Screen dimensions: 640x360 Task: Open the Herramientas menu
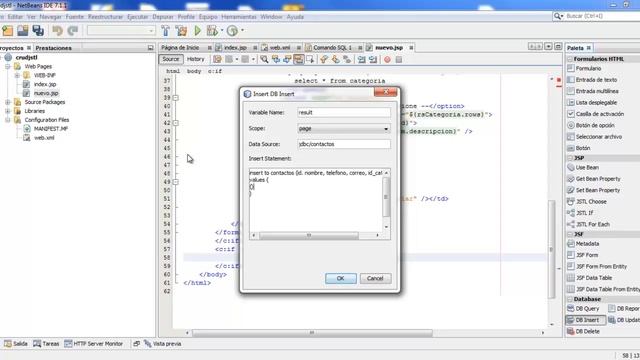tap(239, 17)
